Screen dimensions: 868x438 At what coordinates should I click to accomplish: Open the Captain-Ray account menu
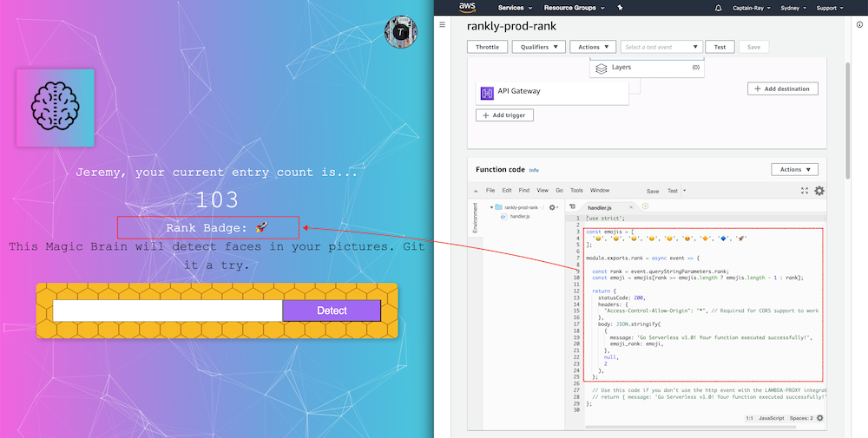coord(751,8)
